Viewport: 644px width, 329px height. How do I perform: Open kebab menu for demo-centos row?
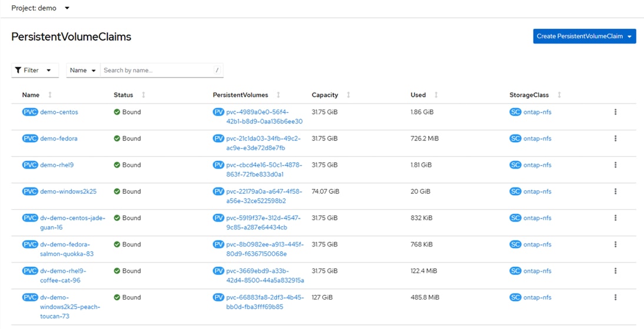pyautogui.click(x=615, y=112)
